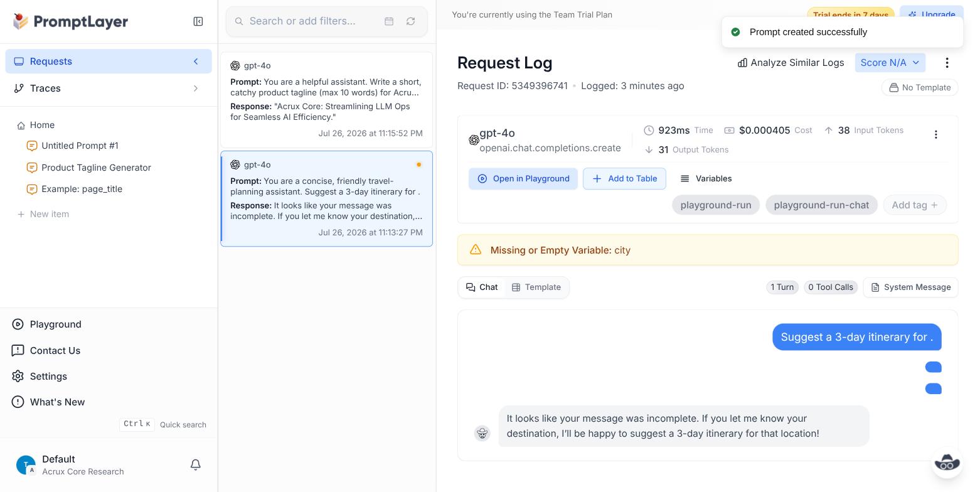This screenshot has width=980, height=492.
Task: Open Request Log more options menu
Action: (x=947, y=63)
